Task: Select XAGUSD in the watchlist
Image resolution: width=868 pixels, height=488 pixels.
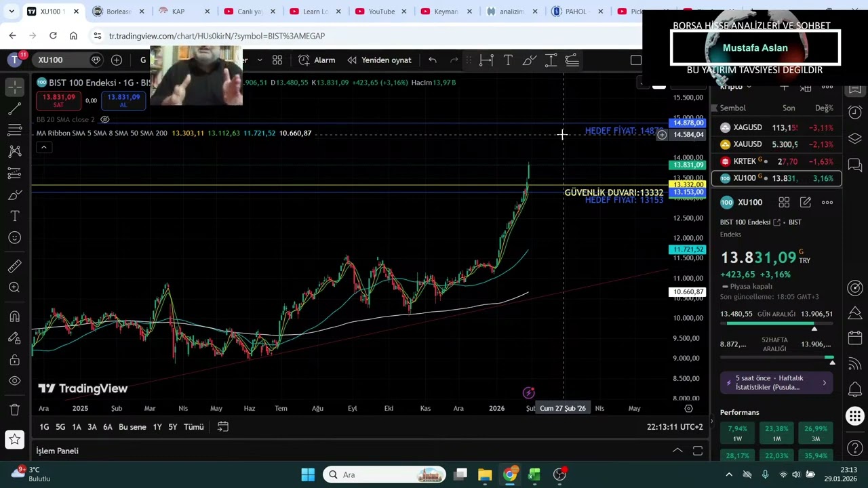Action: coord(776,127)
